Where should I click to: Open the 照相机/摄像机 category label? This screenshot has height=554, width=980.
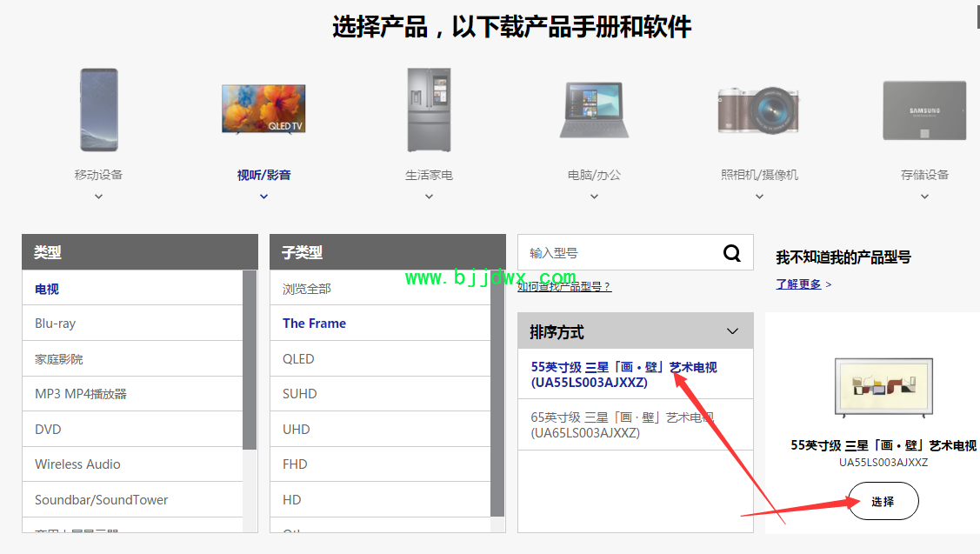(x=759, y=175)
